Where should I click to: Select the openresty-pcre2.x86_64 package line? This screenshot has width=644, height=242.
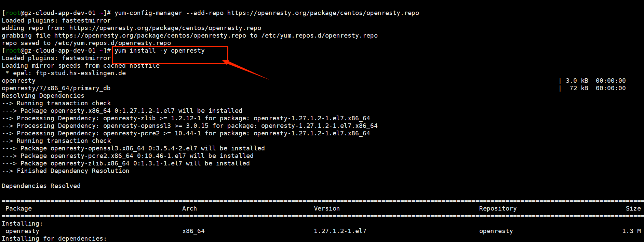point(128,156)
